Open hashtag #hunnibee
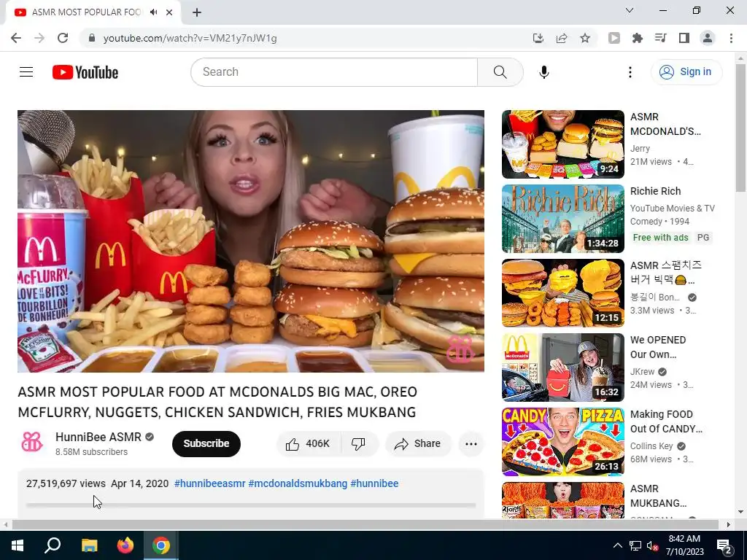The width and height of the screenshot is (747, 560). (374, 483)
